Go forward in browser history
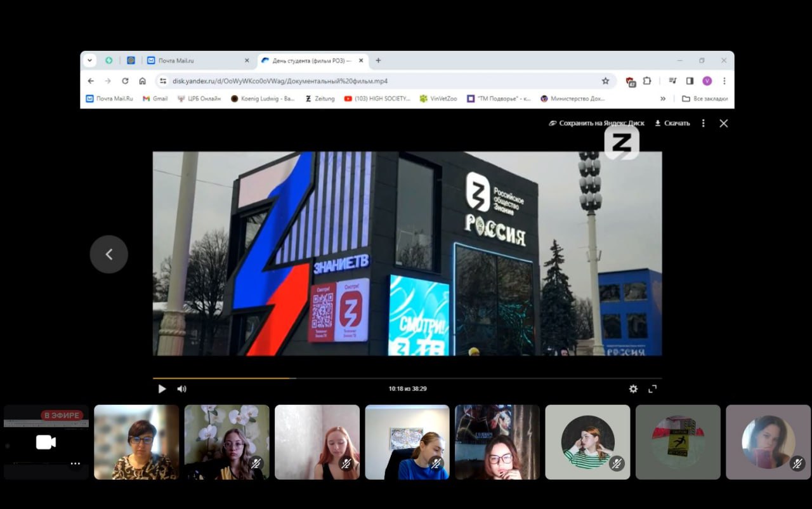 (108, 81)
